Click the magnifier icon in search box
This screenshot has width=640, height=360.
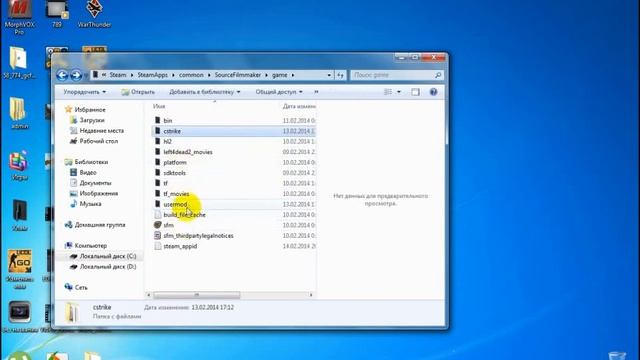pyautogui.click(x=438, y=75)
